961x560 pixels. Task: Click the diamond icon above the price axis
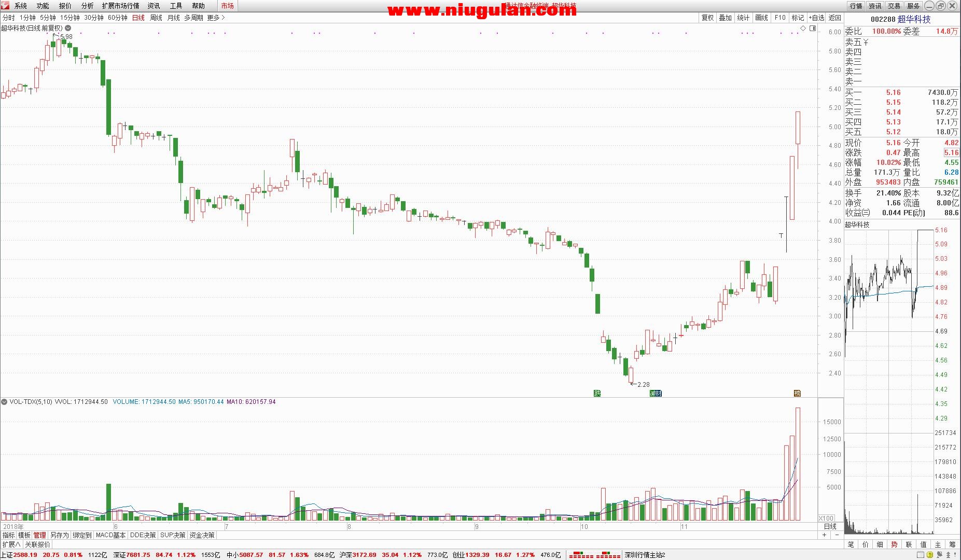tap(803, 28)
